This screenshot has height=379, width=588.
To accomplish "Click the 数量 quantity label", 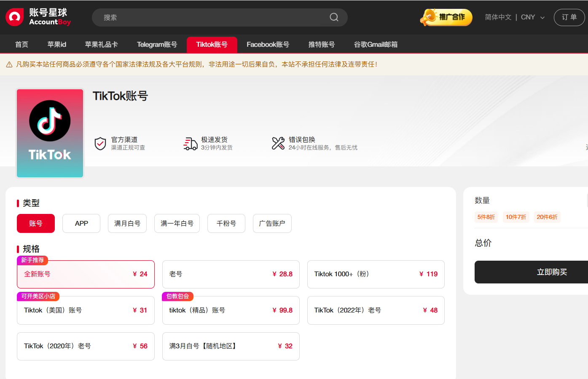I will (482, 200).
